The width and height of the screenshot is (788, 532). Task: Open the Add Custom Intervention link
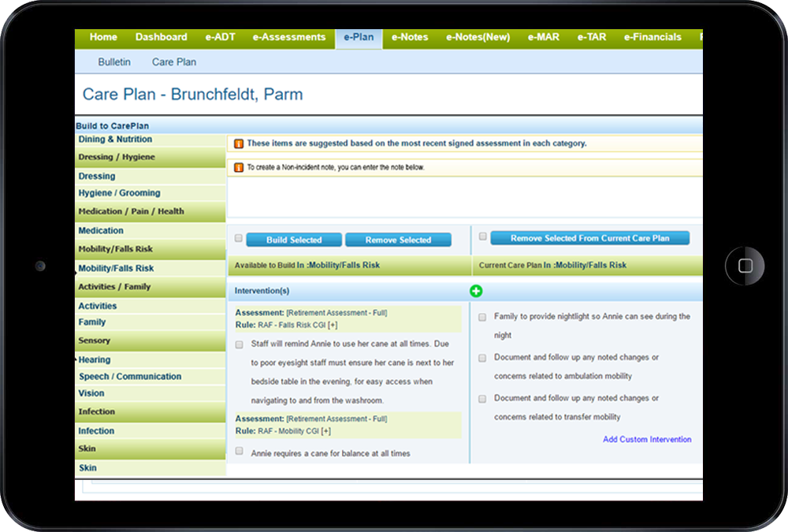pyautogui.click(x=647, y=440)
